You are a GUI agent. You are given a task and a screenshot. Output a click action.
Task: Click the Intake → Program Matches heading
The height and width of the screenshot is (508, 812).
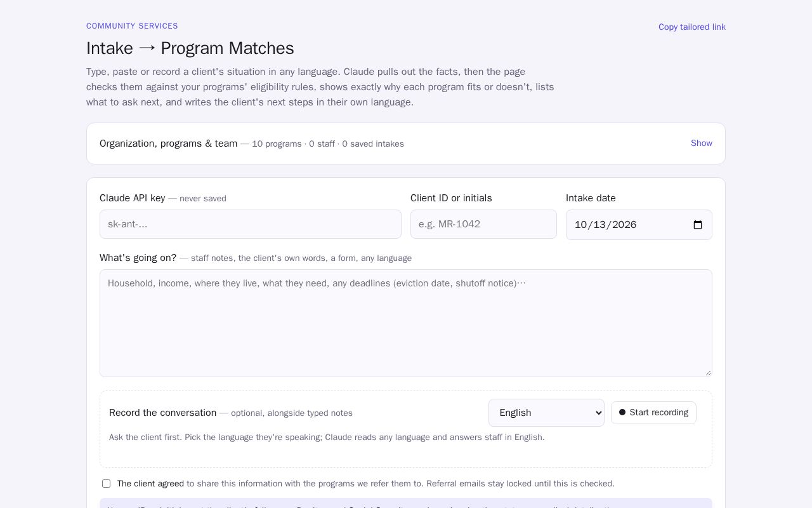pyautogui.click(x=190, y=48)
